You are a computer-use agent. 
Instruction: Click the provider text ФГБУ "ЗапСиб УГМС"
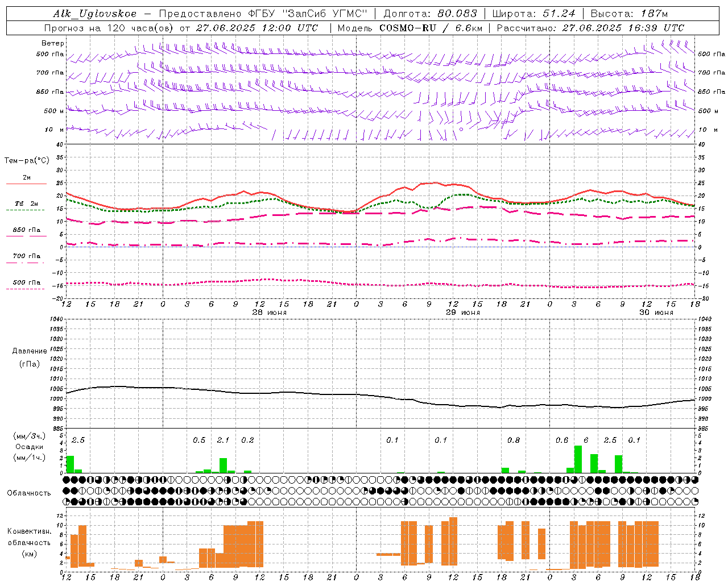[308, 14]
